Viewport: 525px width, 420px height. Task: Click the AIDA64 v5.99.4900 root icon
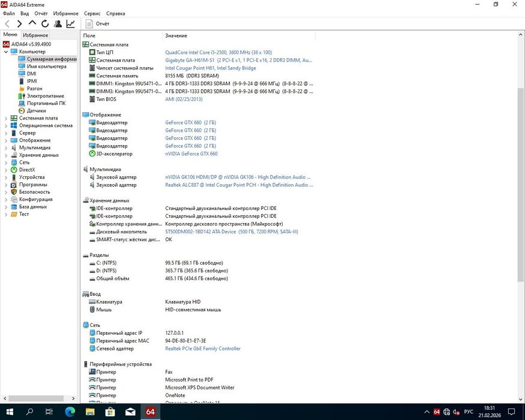(x=6, y=44)
